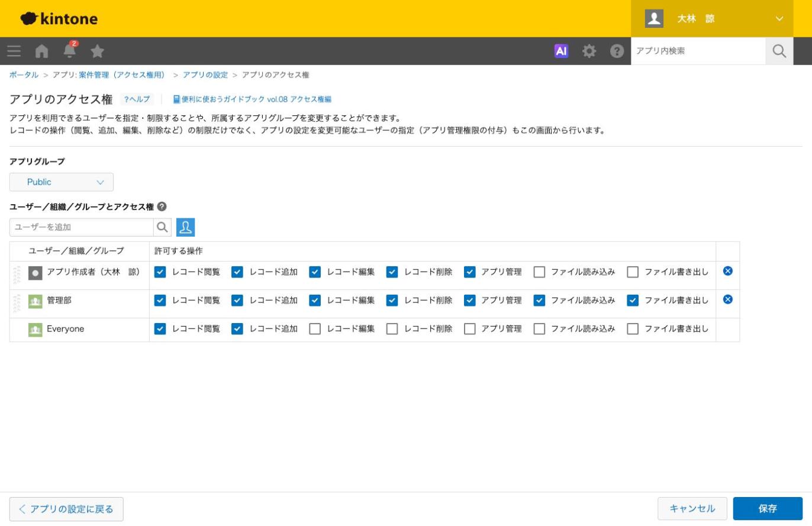
Task: Open the 案件管理（アクセス権用） breadcrumb link
Action: pyautogui.click(x=123, y=75)
